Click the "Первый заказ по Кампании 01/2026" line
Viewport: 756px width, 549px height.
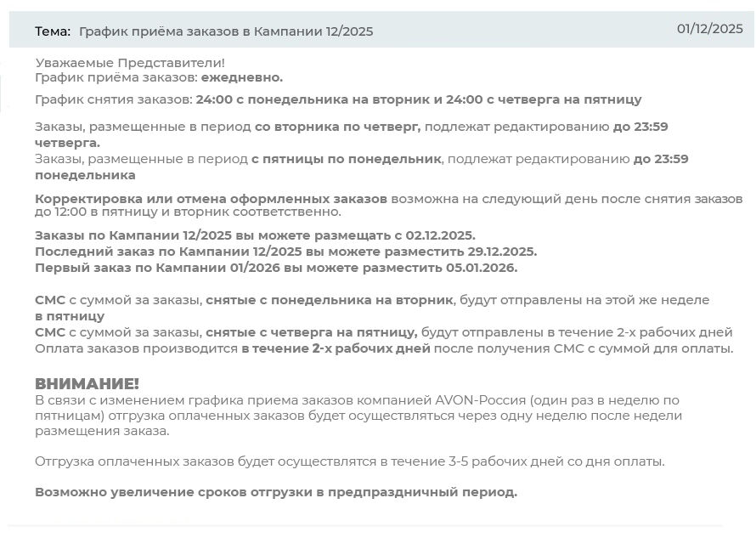click(276, 268)
